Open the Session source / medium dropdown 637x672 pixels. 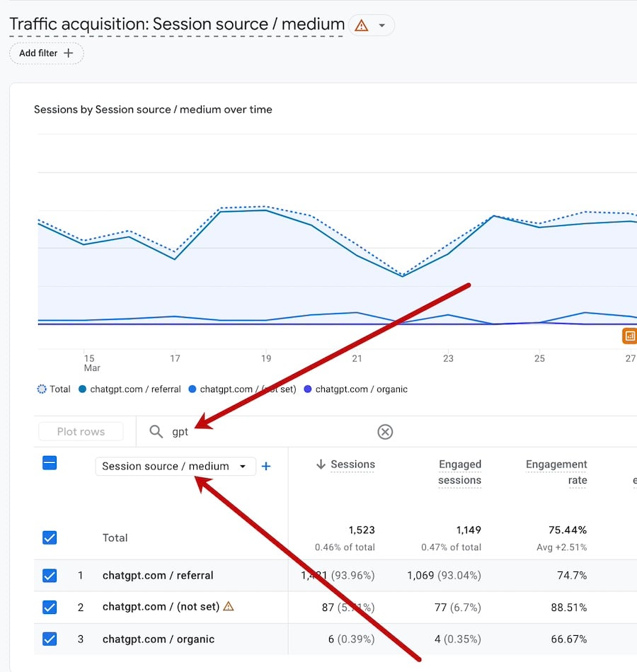click(x=175, y=466)
